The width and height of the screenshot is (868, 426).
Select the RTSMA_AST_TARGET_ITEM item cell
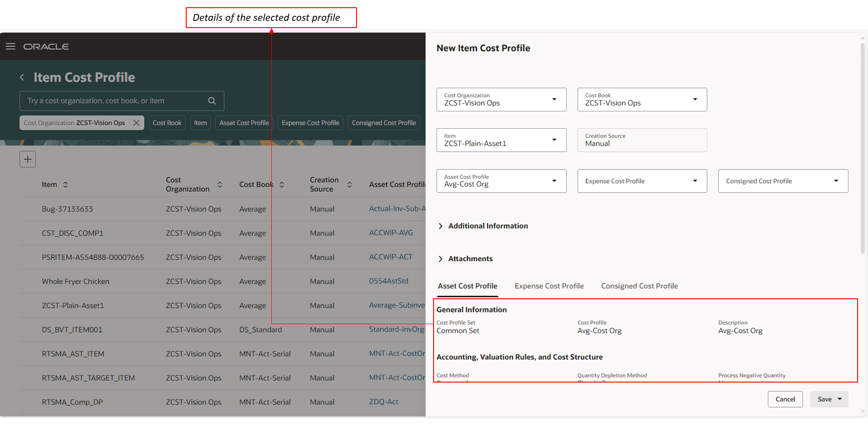[x=88, y=378]
